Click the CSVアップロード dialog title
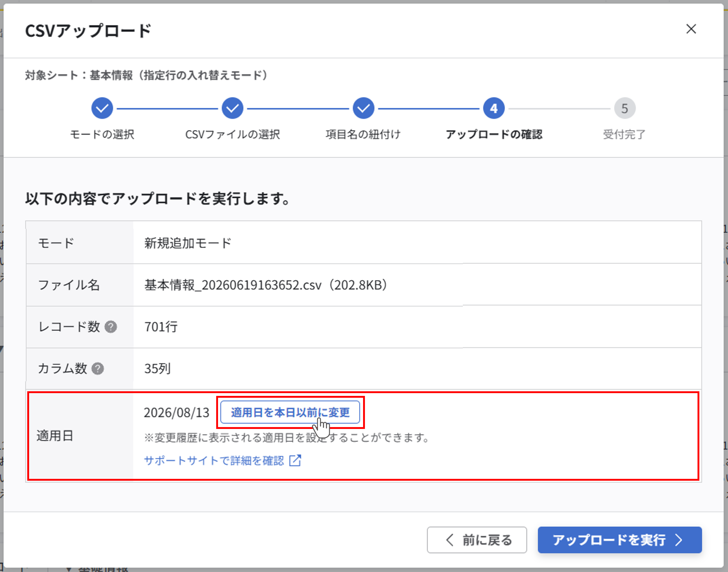 (x=88, y=31)
